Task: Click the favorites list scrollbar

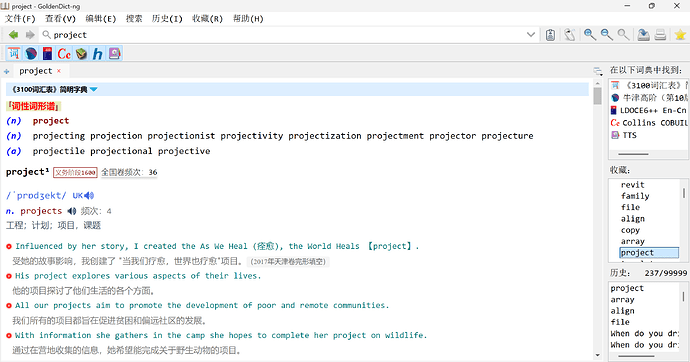Action: pyautogui.click(x=683, y=193)
